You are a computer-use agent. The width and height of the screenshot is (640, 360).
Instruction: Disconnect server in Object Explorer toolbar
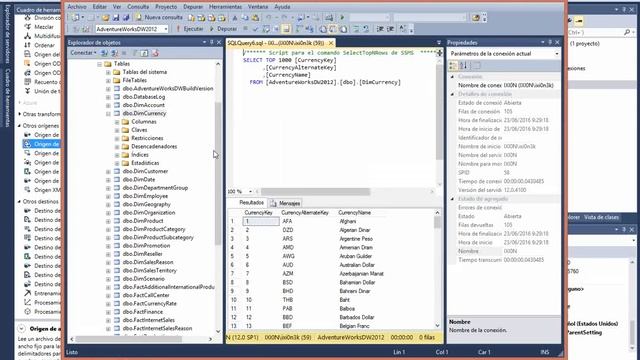(x=115, y=53)
